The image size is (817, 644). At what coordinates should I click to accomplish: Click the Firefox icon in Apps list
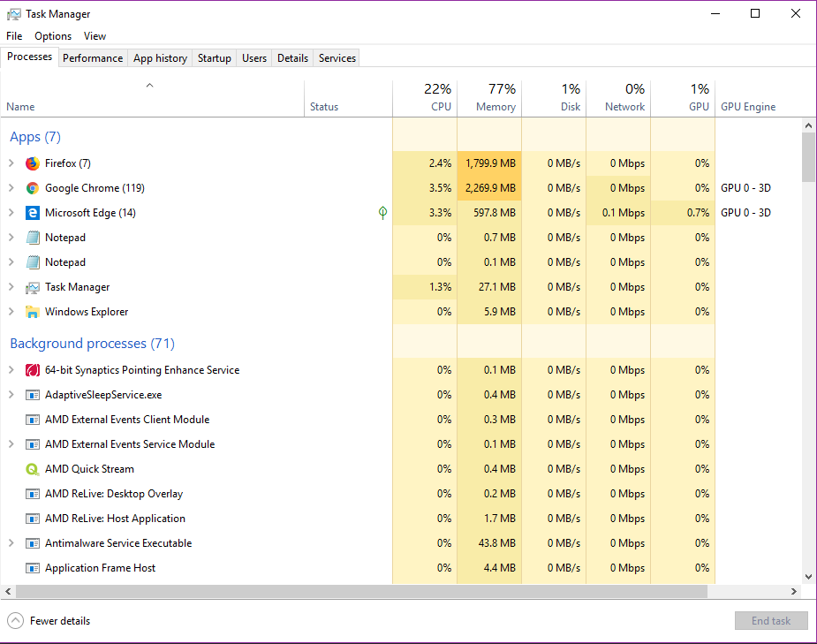pos(33,163)
